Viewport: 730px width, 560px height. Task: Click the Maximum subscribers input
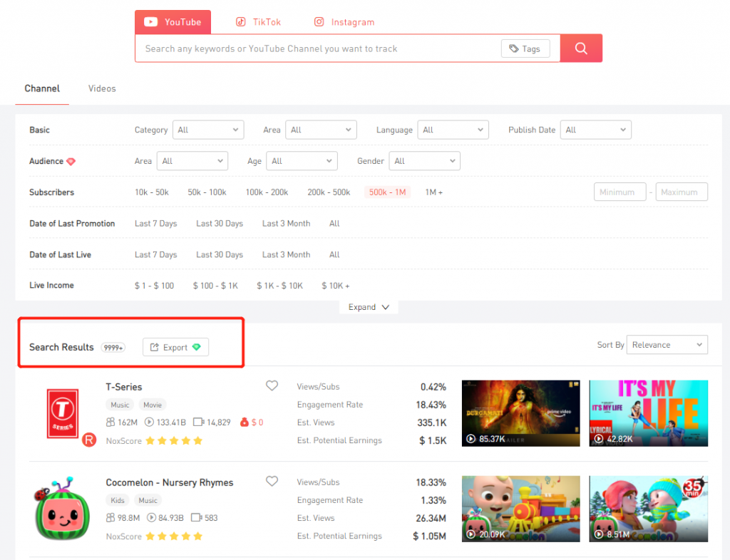[682, 192]
